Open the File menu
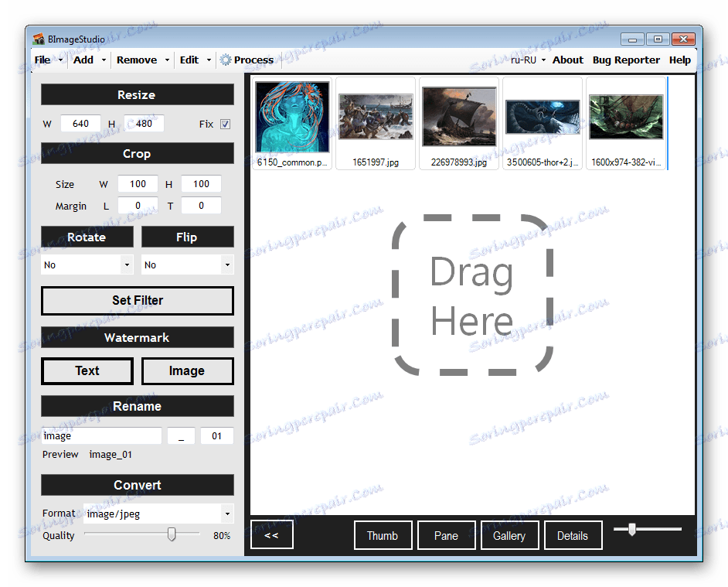Image resolution: width=728 pixels, height=587 pixels. (43, 60)
